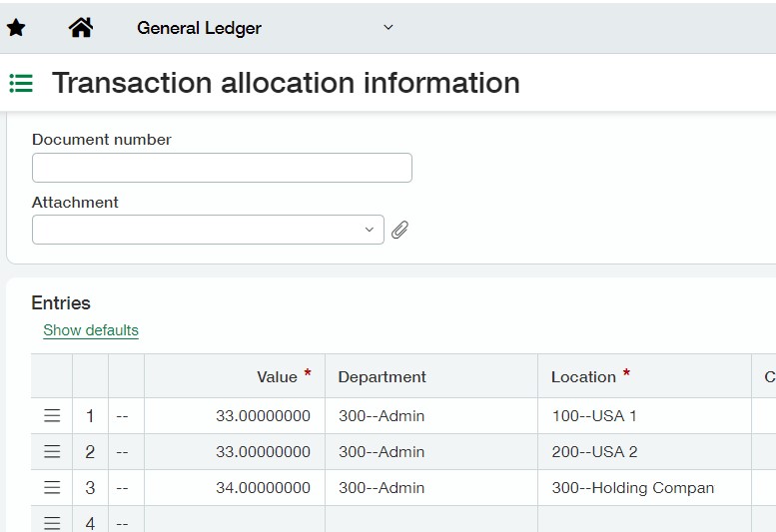Go to the Home icon
Viewport: 776px width, 532px height.
coord(81,28)
